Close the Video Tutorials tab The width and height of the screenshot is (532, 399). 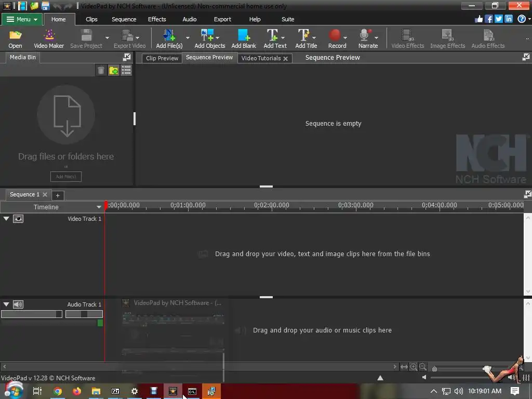pyautogui.click(x=286, y=58)
